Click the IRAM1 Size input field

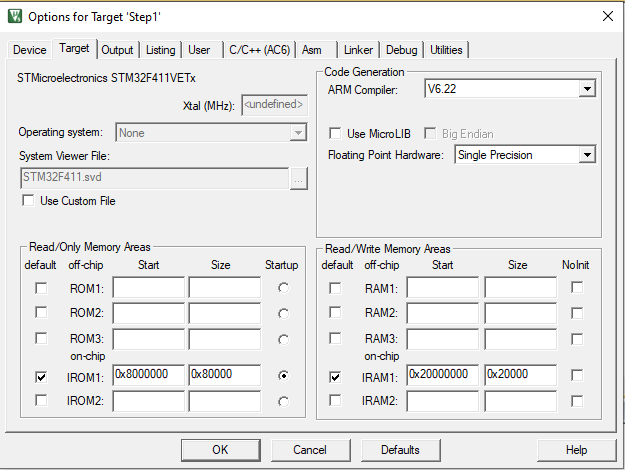(518, 376)
